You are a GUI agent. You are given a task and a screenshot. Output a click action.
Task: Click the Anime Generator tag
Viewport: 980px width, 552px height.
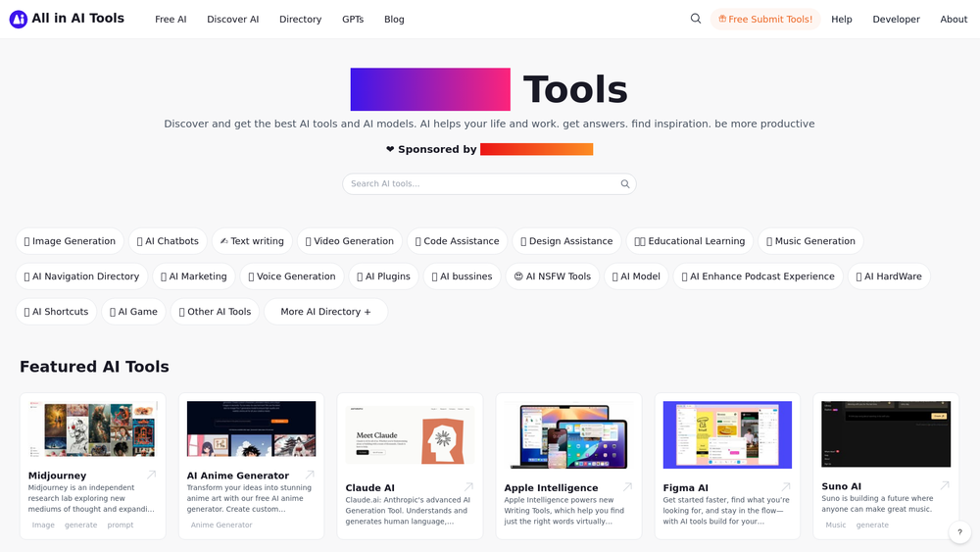click(x=221, y=526)
